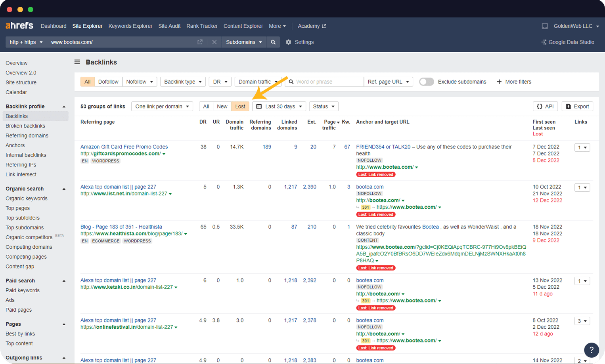This screenshot has width=605, height=364.
Task: Click the ahrefs logo
Action: tap(19, 26)
